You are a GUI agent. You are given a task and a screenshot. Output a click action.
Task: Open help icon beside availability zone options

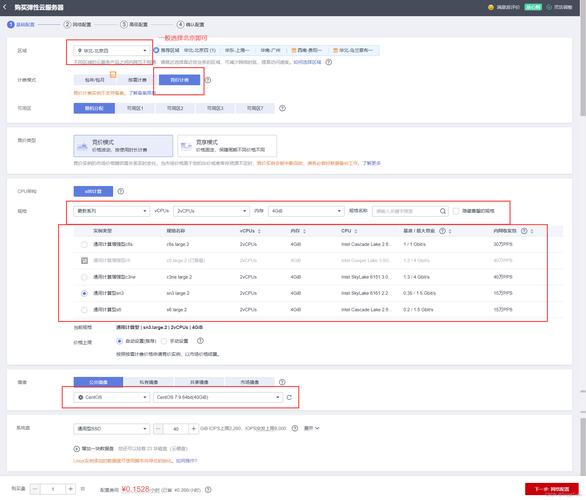click(283, 108)
